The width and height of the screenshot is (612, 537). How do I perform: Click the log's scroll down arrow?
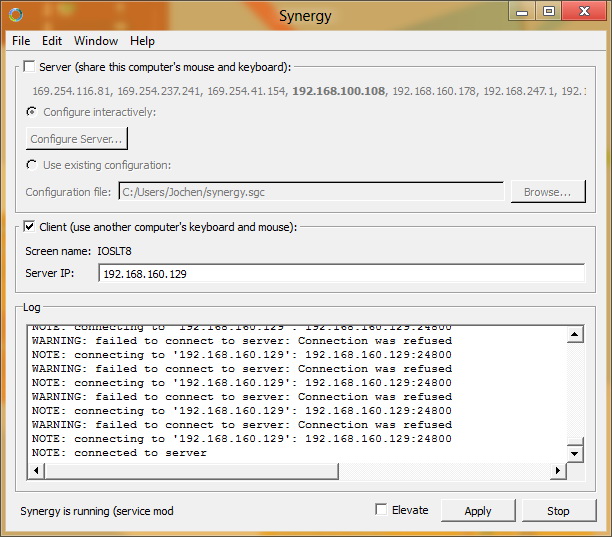[574, 452]
